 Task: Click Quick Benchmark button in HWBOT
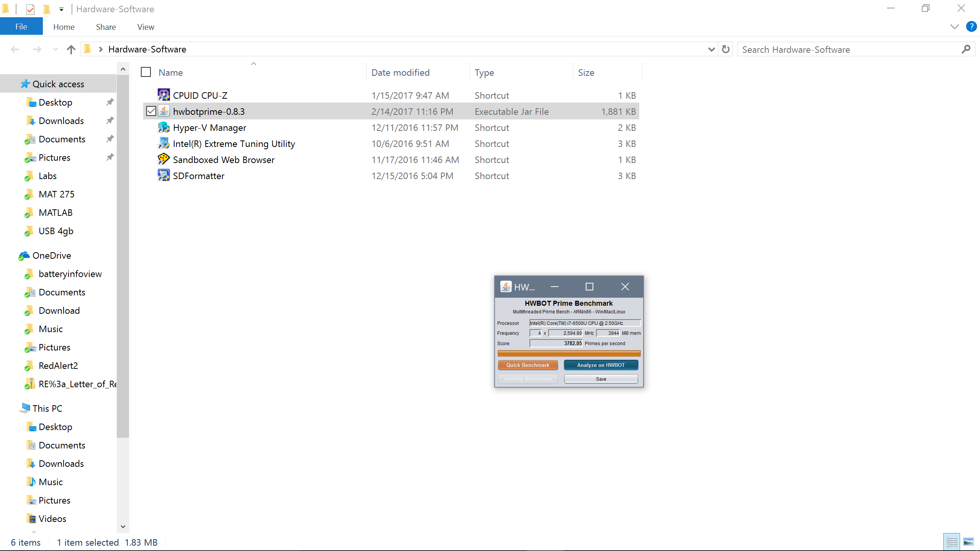click(528, 365)
